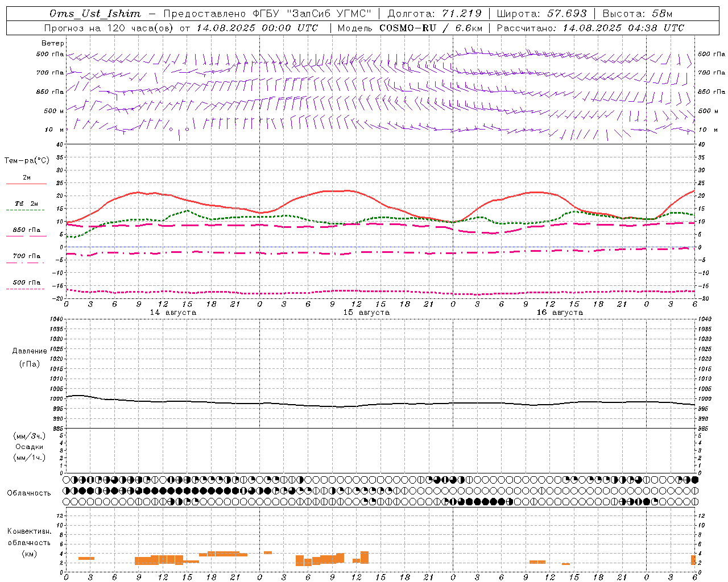Click the 985 value on the pressure left axis

57,429
